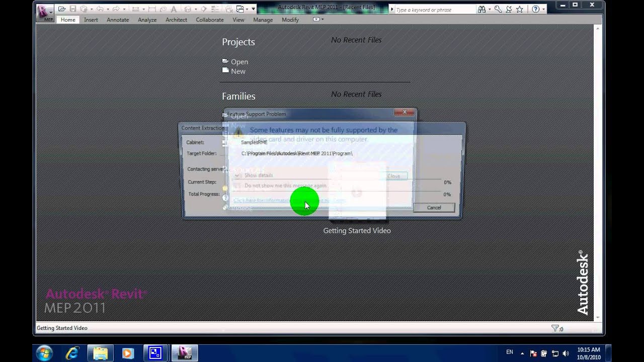Click the Close Hidden Windows icon
The height and width of the screenshot is (362, 644).
coord(228,9)
